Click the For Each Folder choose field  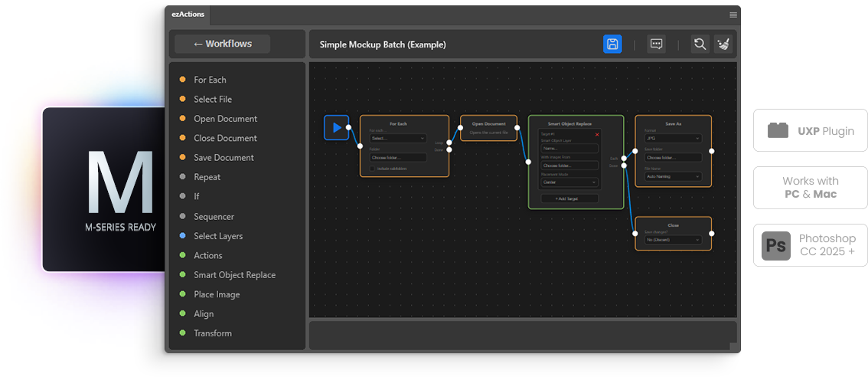pos(398,157)
